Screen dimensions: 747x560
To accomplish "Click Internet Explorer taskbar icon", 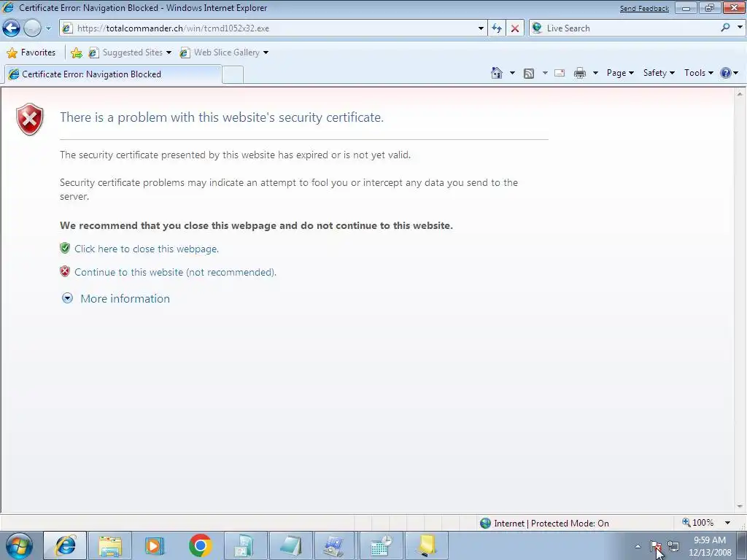I will pos(65,545).
